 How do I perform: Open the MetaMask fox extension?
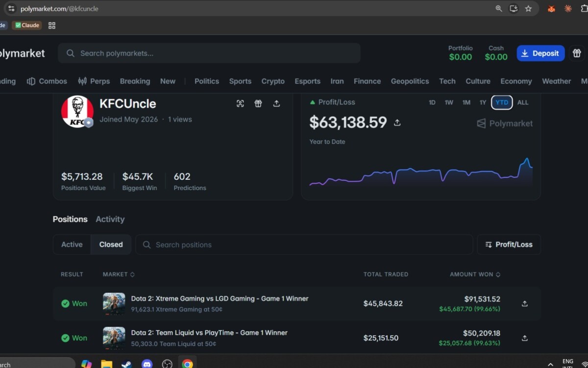551,8
